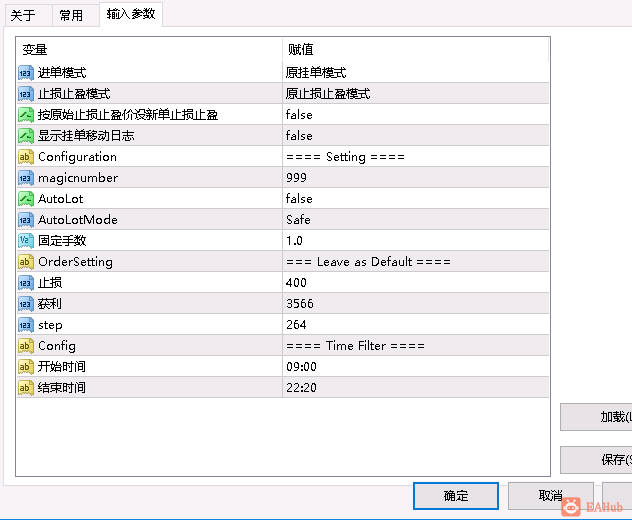Edit the 固定手数 value 1.0
Screen dimensions: 632x522
416,241
